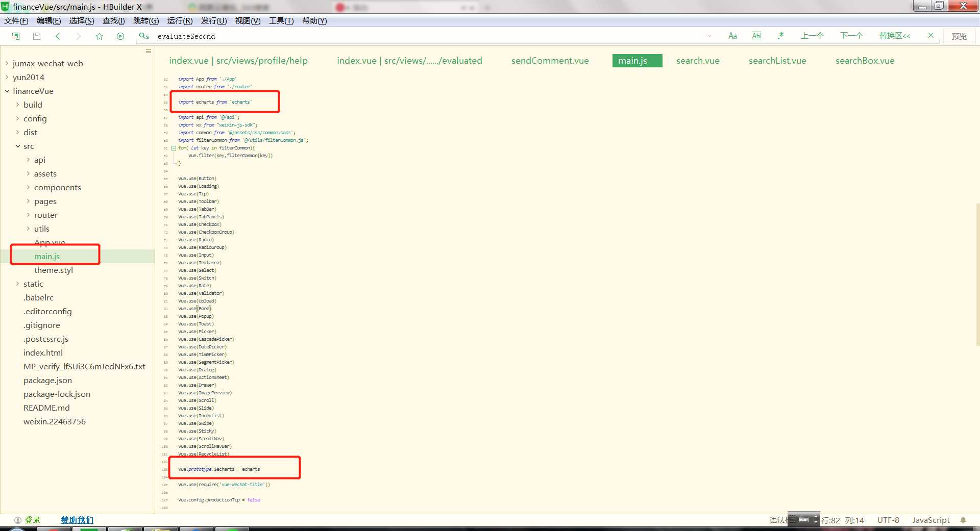Click 替换区<< replace area button
Image resolution: width=980 pixels, height=531 pixels.
(895, 36)
